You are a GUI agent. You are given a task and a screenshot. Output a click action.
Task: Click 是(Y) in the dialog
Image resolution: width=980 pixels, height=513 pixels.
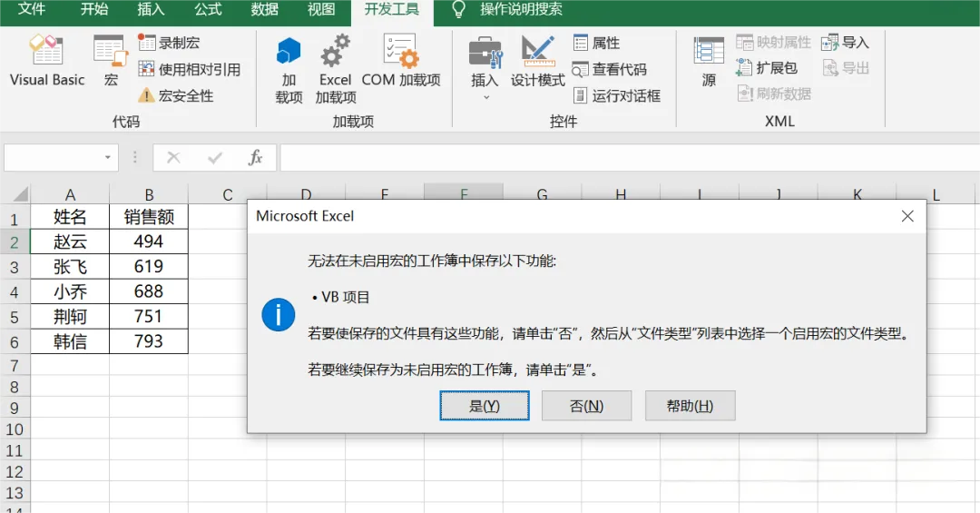(485, 405)
